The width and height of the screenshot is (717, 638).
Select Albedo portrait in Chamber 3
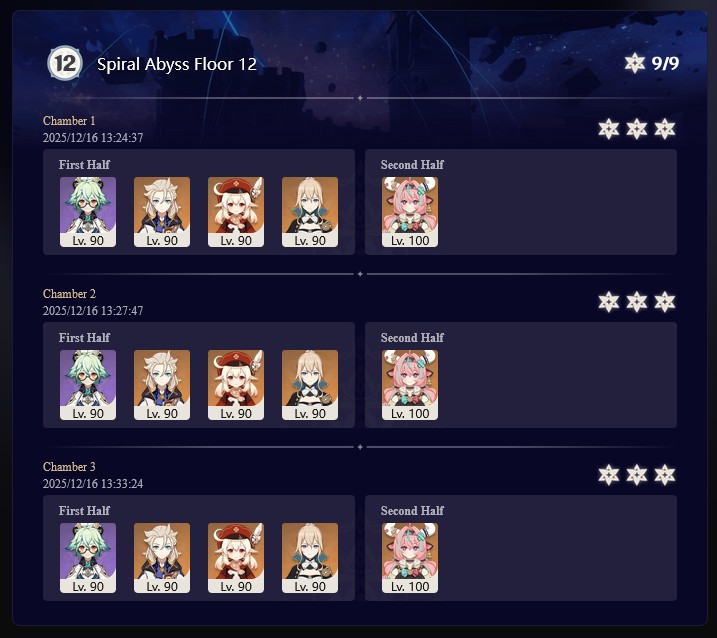coord(162,558)
